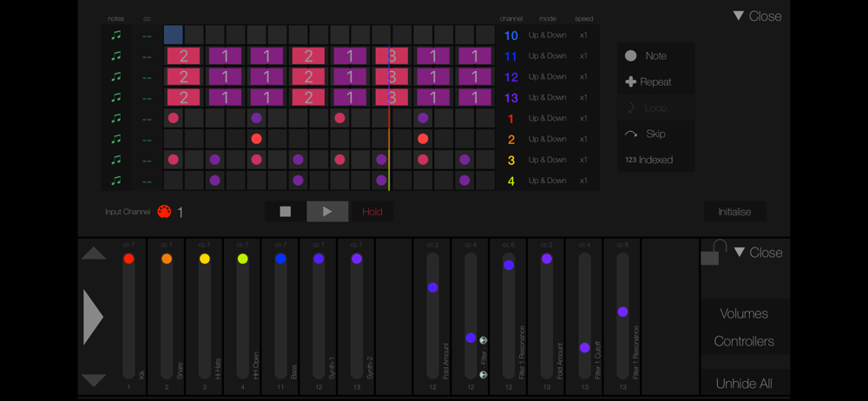868x401 pixels.
Task: Toggle the Hold button
Action: pyautogui.click(x=372, y=212)
